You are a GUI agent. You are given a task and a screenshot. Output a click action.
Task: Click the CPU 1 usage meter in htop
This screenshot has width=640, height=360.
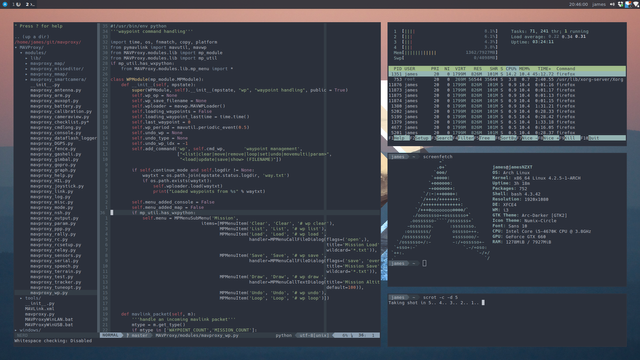point(446,31)
